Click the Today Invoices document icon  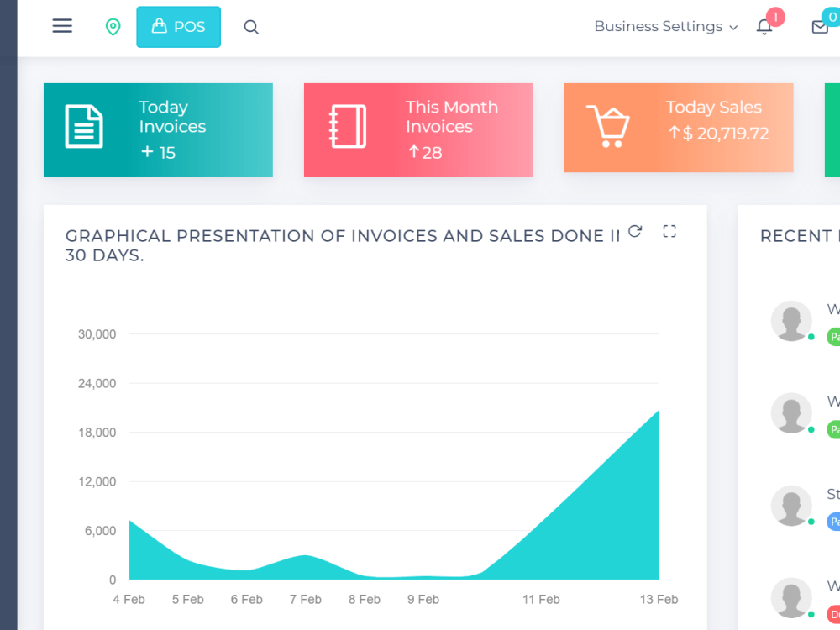pos(84,127)
